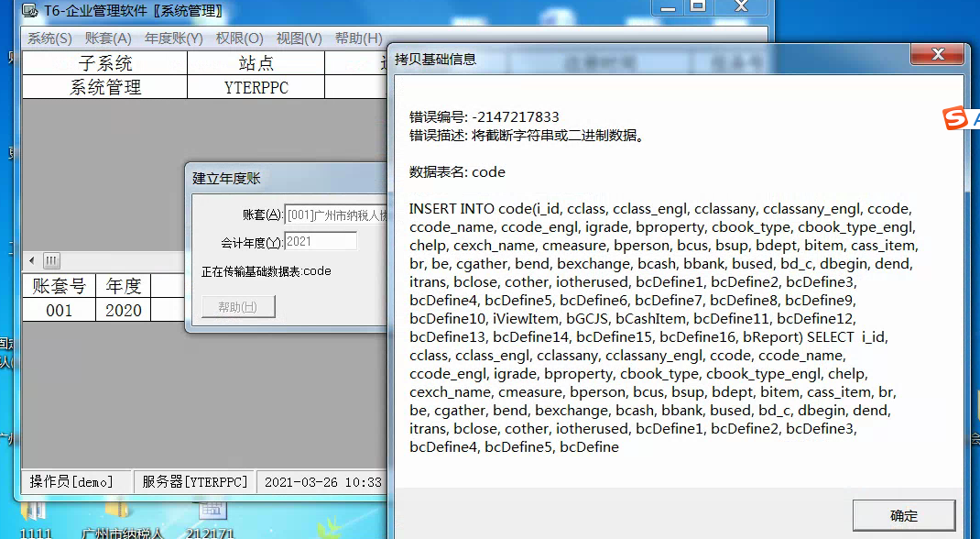Click the 年度 column header
This screenshot has height=539, width=980.
(123, 286)
